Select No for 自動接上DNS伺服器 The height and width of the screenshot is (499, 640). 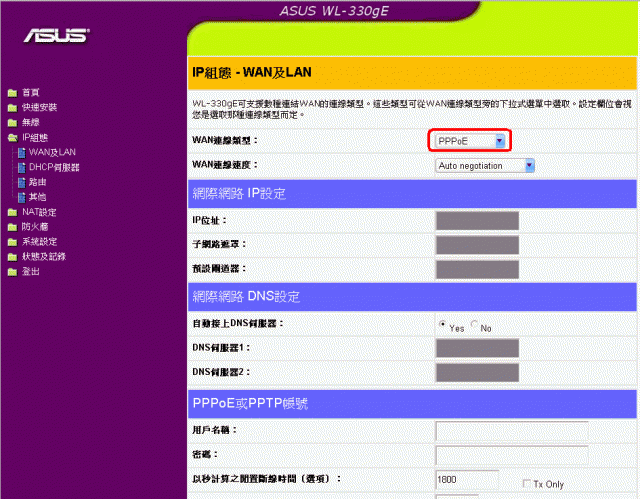coord(474,324)
